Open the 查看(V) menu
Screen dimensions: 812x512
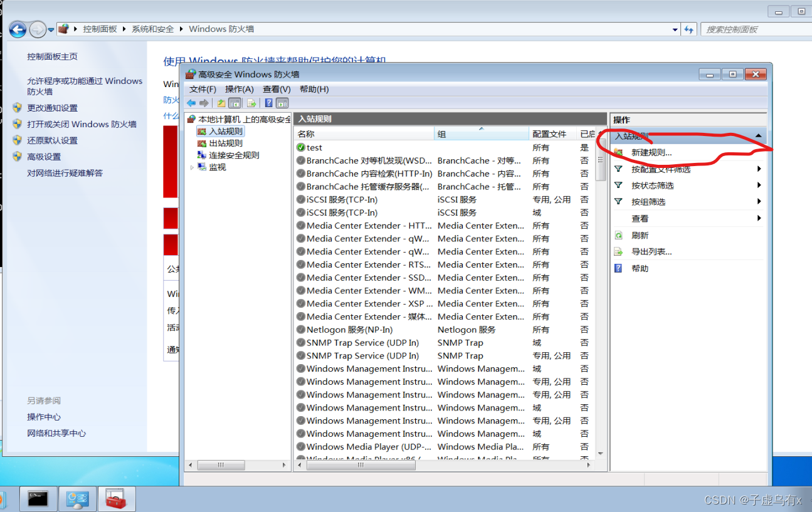(x=277, y=88)
